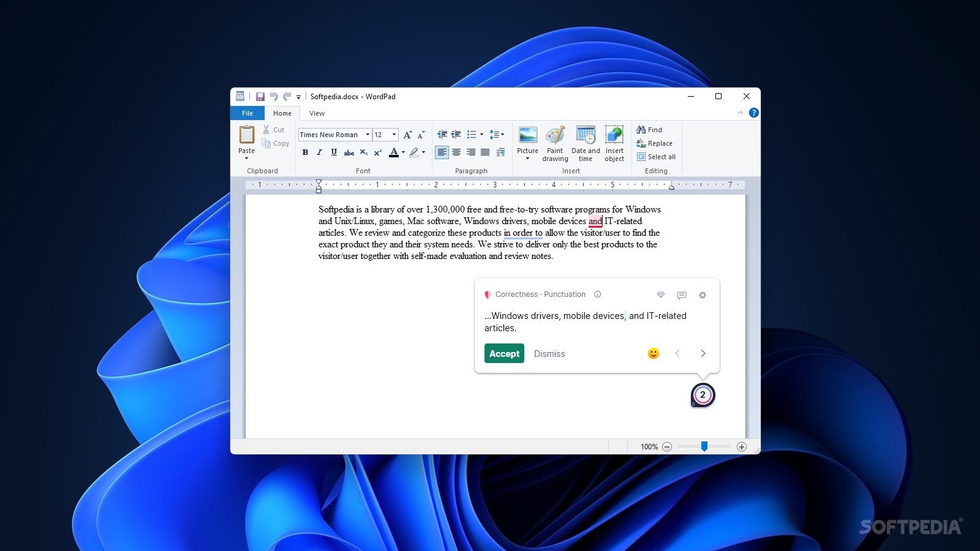
Task: Collapse the ribbon with chevron
Action: [x=741, y=113]
